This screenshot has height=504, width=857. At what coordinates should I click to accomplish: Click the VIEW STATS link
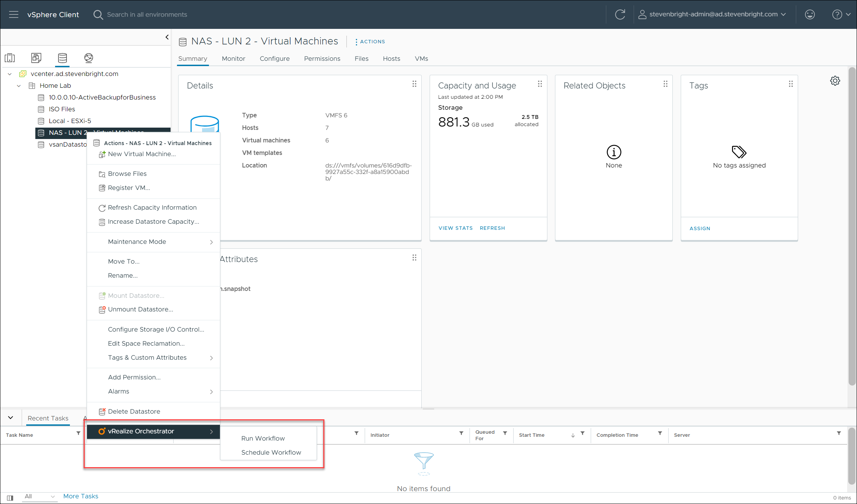[x=455, y=228]
